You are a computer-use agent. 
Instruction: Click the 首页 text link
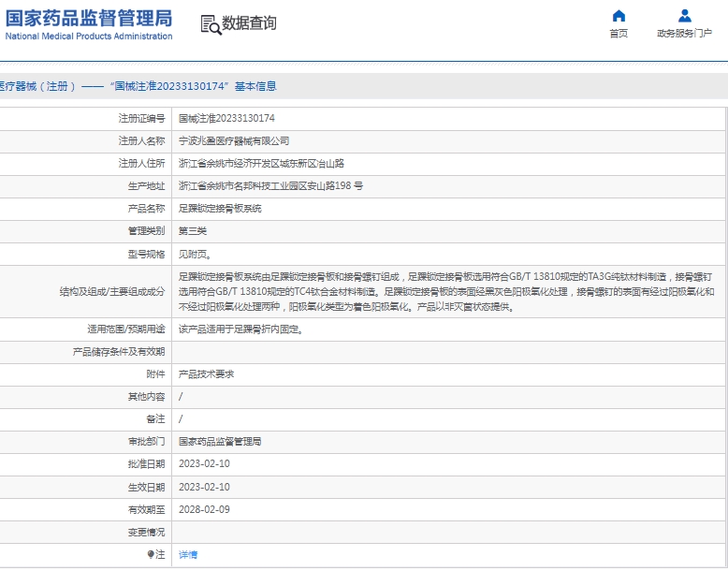tap(619, 33)
